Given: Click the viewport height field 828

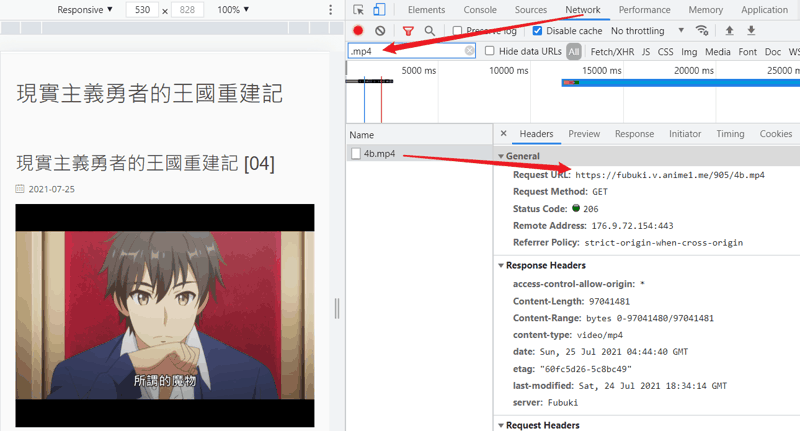Looking at the screenshot, I should tap(187, 10).
